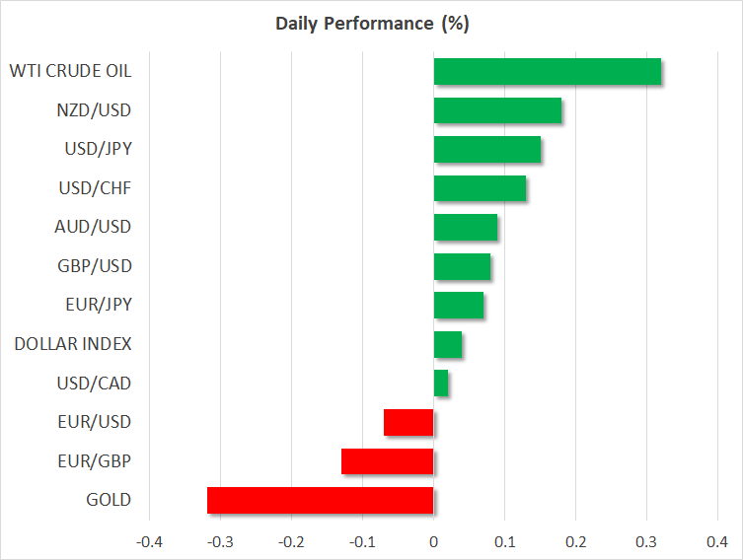743x560 pixels.
Task: Select the -0.2 axis tick label
Action: [x=290, y=542]
